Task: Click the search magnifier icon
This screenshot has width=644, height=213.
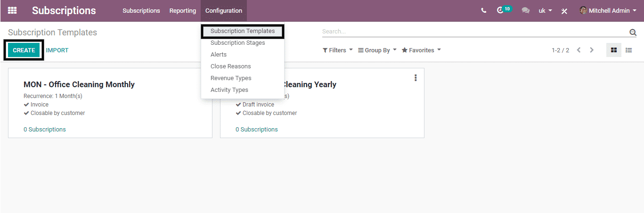Action: 633,32
